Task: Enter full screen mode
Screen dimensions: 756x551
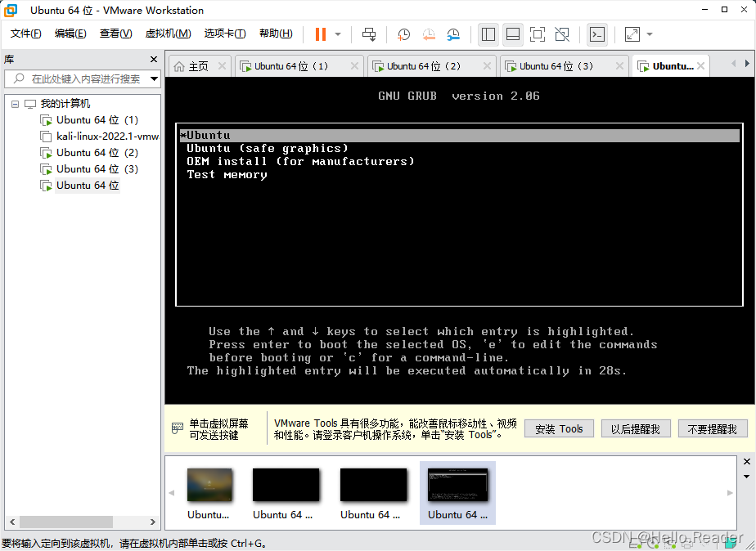Action: 538,34
